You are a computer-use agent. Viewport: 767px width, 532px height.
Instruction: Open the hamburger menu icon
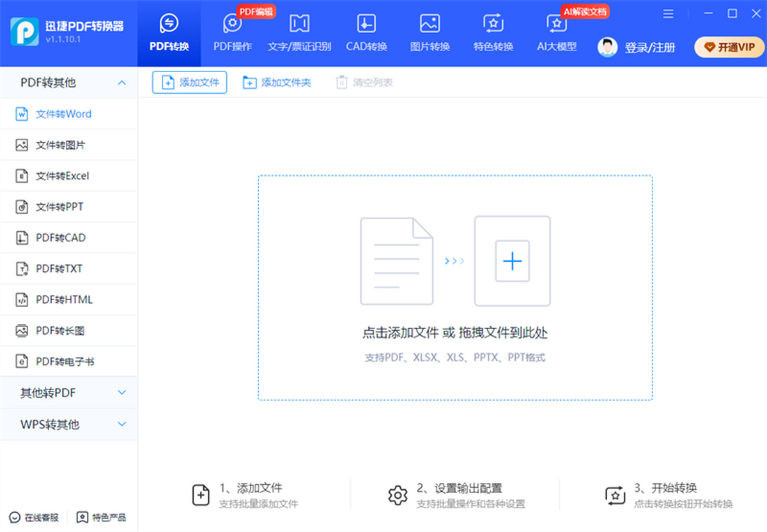click(x=669, y=13)
